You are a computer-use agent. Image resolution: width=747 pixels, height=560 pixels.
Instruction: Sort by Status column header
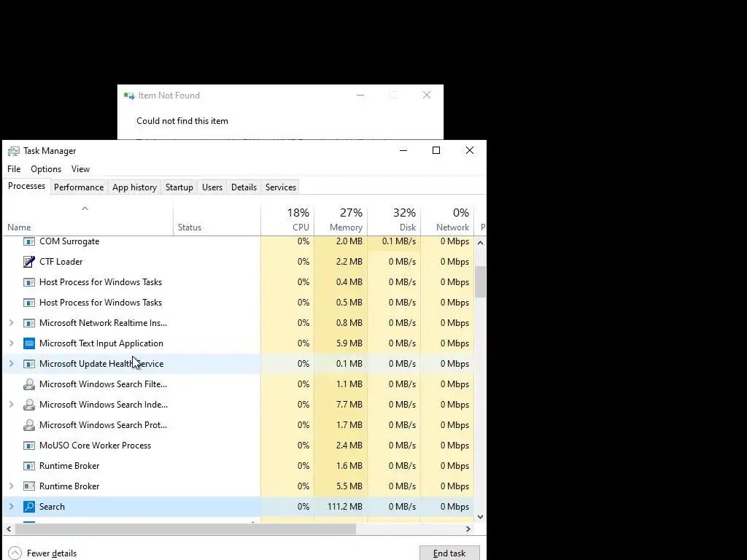click(217, 219)
